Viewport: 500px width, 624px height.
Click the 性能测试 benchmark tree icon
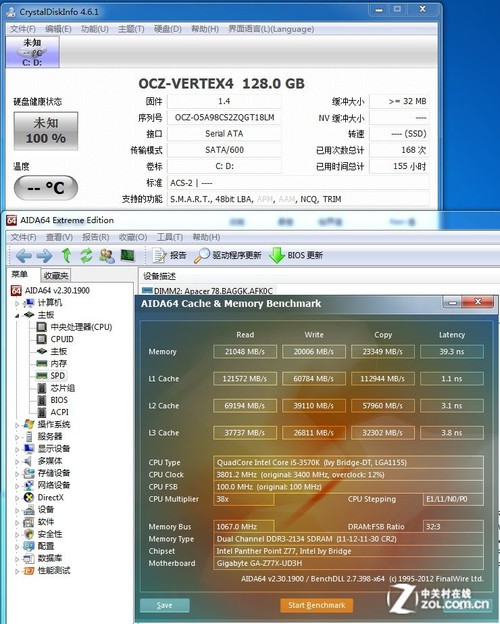[29, 571]
